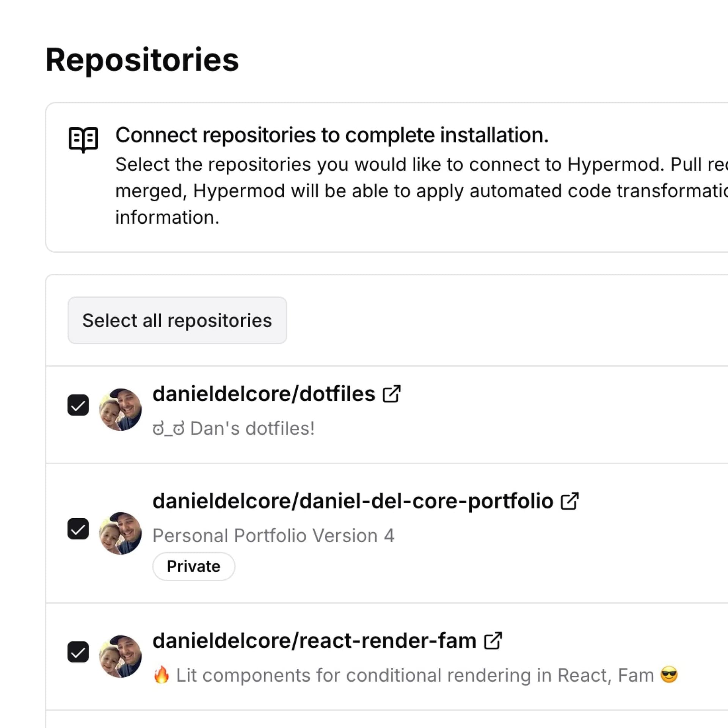
Task: Uncheck the danieldelcore/dotfiles repository checkbox
Action: click(x=78, y=405)
